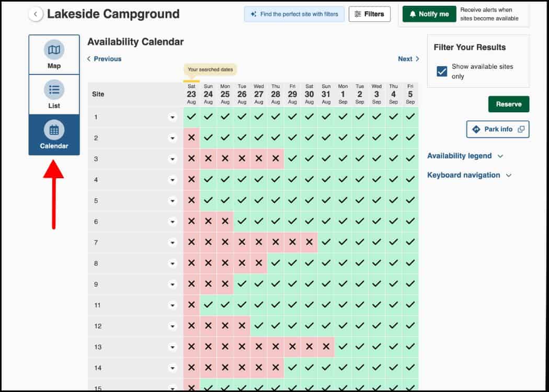Viewport: 549px width, 392px height.
Task: Click the Sat 23 Aug column header
Action: tap(191, 94)
